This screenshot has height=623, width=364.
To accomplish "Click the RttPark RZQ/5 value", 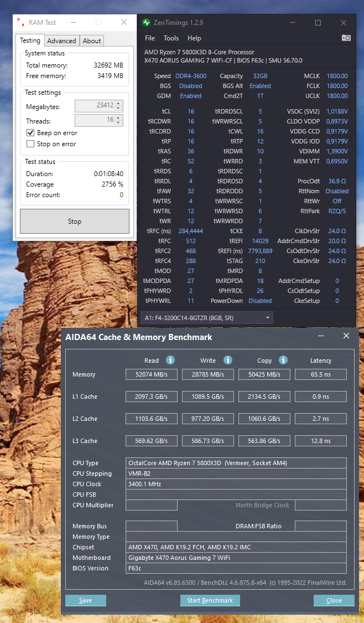I will coord(337,211).
